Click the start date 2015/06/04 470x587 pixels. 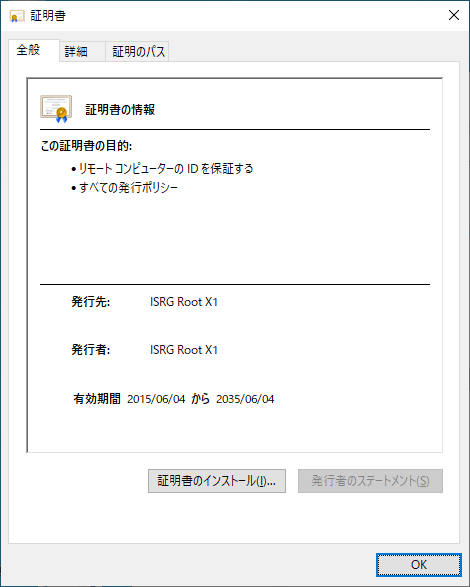coord(156,399)
